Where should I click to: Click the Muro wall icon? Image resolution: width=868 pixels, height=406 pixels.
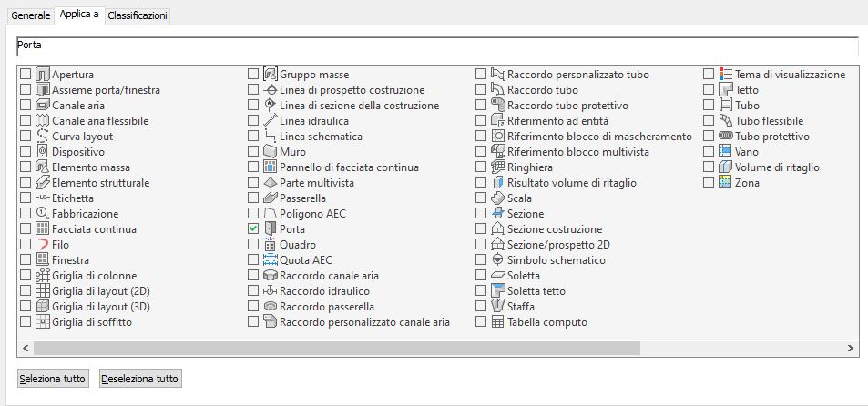click(x=270, y=152)
